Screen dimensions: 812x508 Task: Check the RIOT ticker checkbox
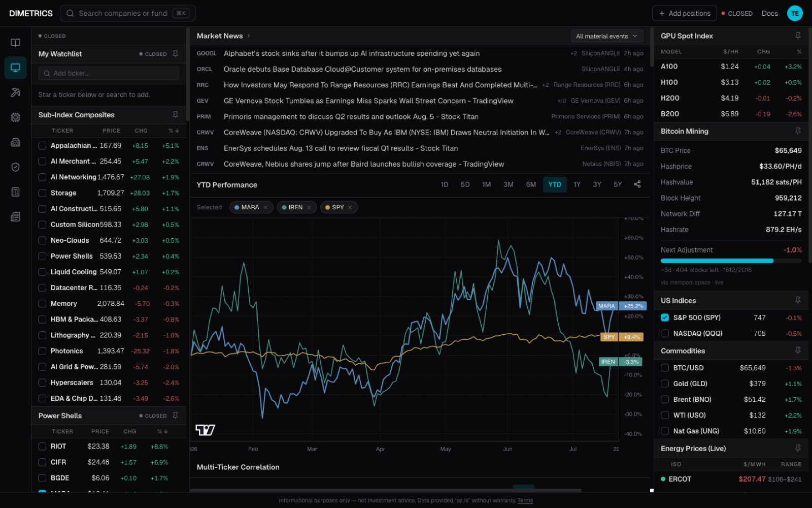pyautogui.click(x=43, y=447)
